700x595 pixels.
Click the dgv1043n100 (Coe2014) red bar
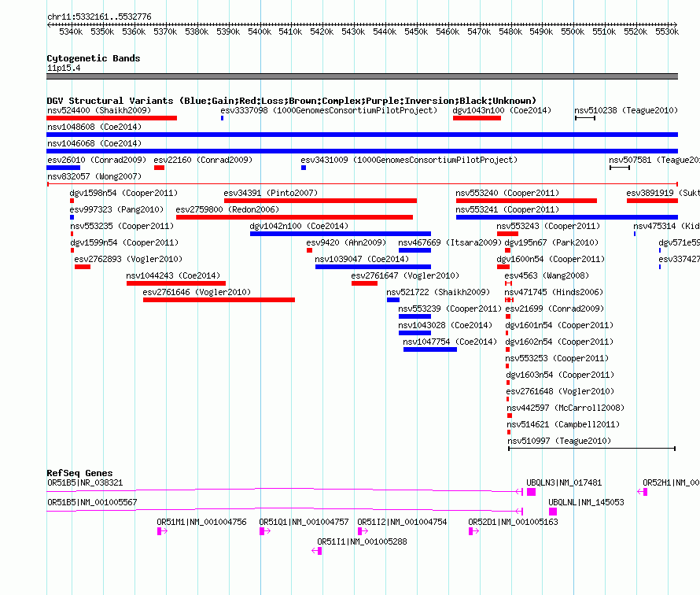point(477,118)
